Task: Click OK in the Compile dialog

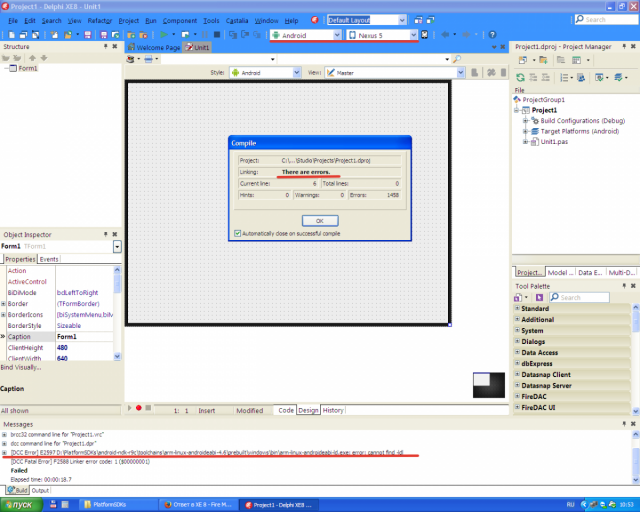Action: pos(320,221)
